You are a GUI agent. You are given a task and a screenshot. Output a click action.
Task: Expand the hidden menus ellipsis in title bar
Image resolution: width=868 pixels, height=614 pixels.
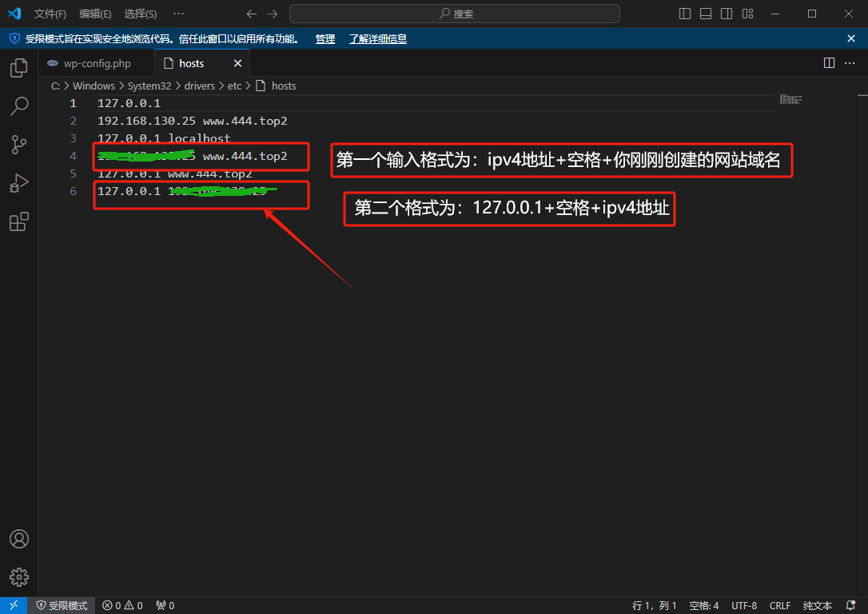[x=178, y=14]
